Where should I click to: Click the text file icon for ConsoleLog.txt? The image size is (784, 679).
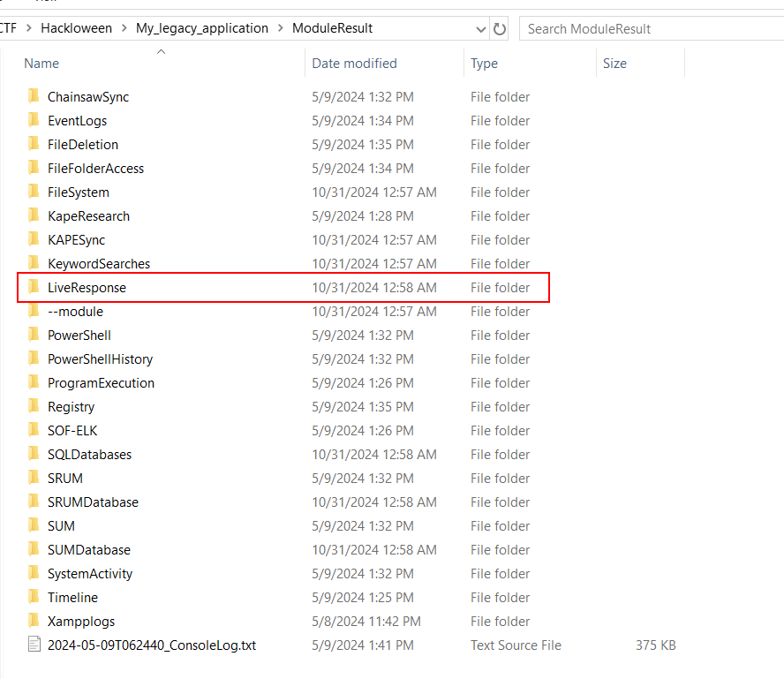[x=34, y=645]
